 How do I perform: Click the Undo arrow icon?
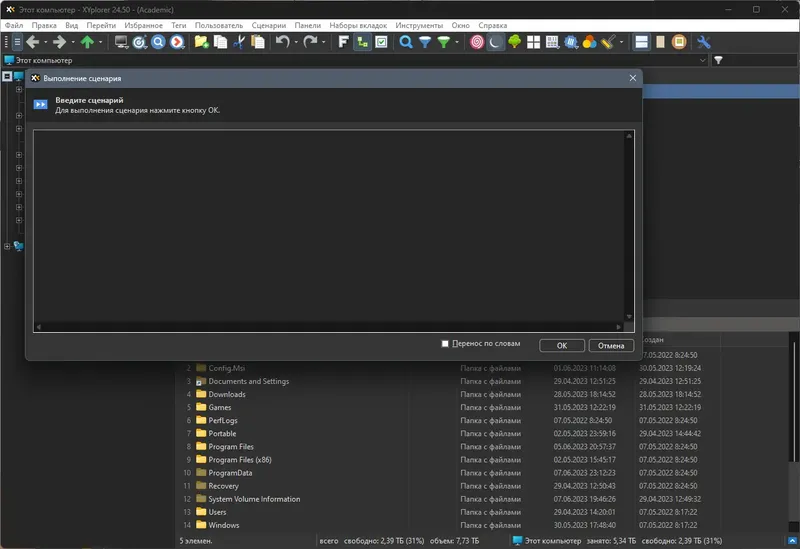(282, 42)
